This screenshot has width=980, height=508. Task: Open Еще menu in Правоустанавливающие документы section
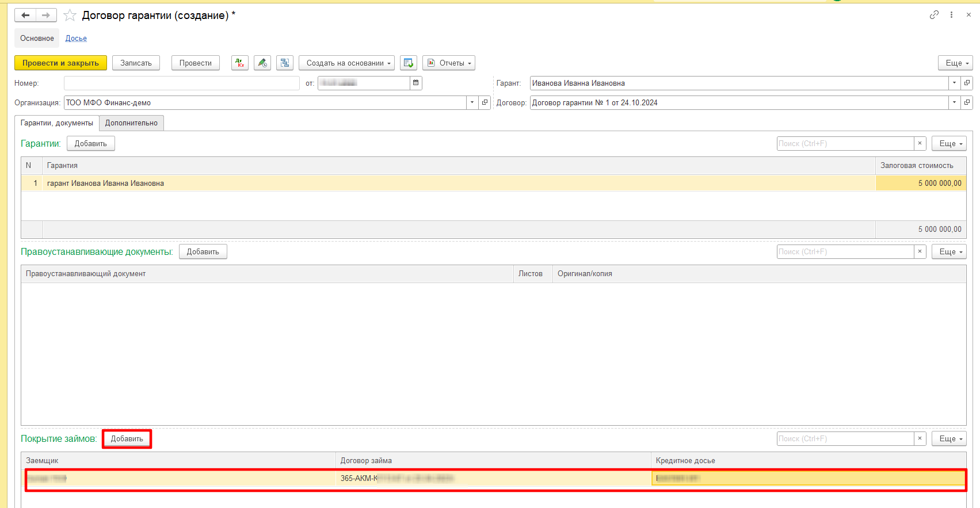(x=949, y=251)
